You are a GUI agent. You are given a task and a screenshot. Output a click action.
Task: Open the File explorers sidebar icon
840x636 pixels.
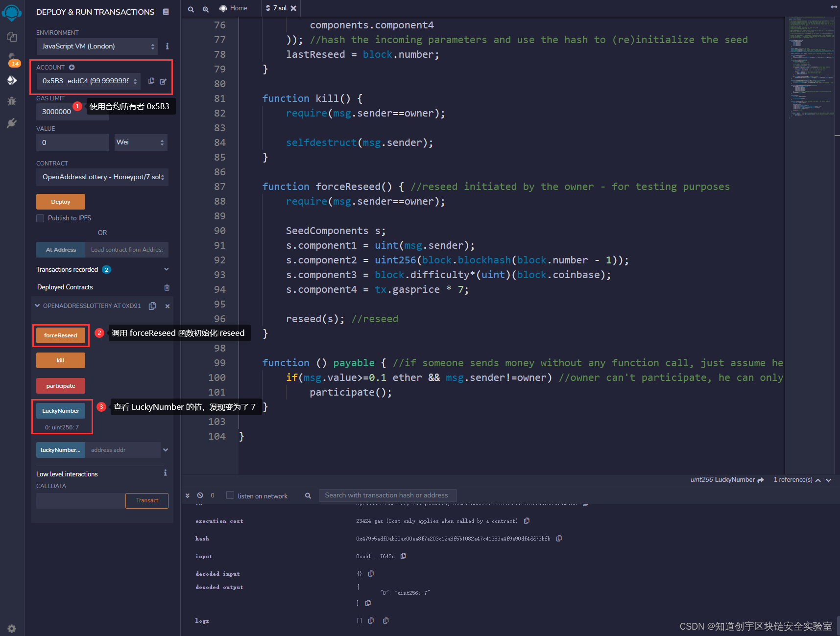click(12, 37)
